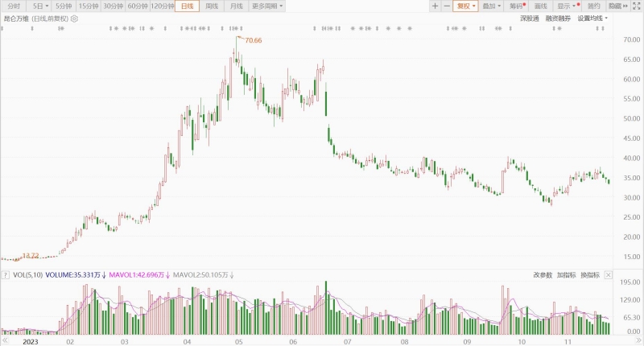Enter fullscreen with the expand icon
This screenshot has height=346, width=644.
pos(637,6)
